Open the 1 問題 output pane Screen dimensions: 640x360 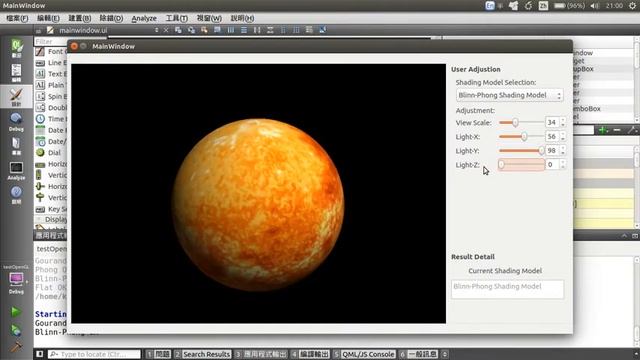pos(158,354)
